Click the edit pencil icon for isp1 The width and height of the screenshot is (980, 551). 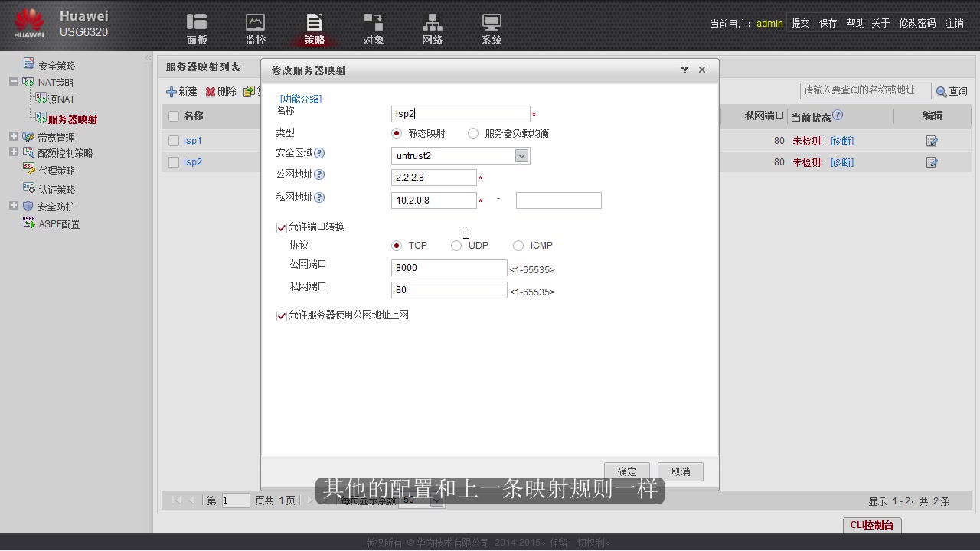931,140
